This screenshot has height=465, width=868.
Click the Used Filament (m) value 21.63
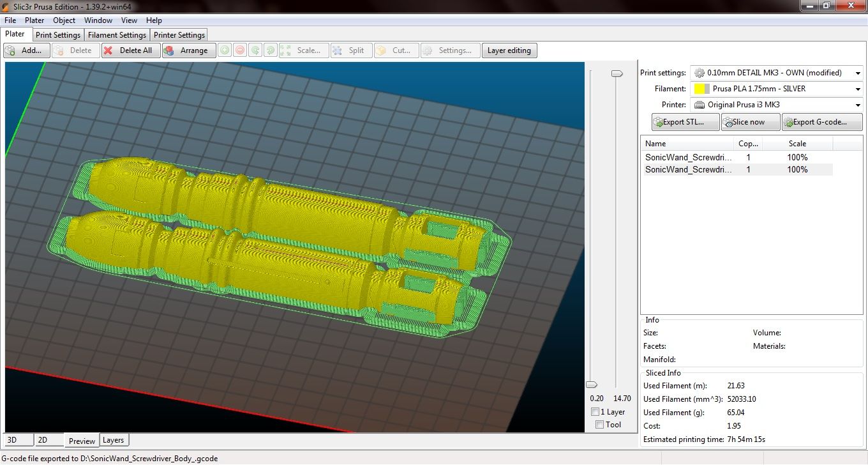pyautogui.click(x=736, y=386)
